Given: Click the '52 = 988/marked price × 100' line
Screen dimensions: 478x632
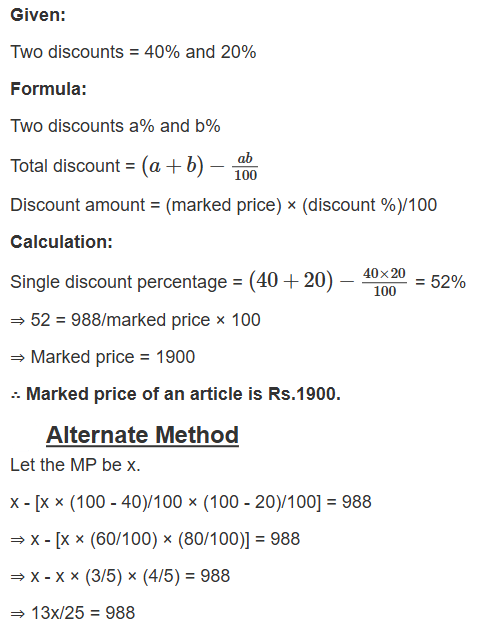Looking at the screenshot, I should point(135,320).
